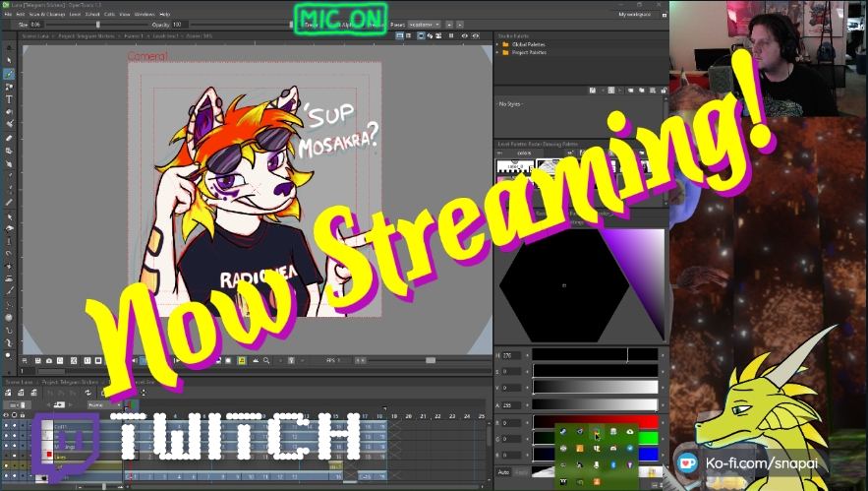Click the color_0 style chip in Level Palette
Viewport: 868px width, 491px height.
click(x=515, y=167)
